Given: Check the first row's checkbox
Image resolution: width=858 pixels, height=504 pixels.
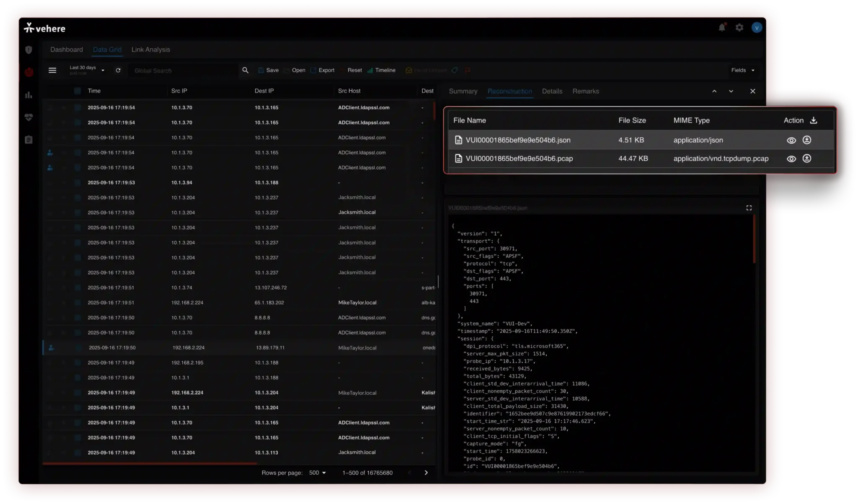Looking at the screenshot, I should tap(78, 108).
